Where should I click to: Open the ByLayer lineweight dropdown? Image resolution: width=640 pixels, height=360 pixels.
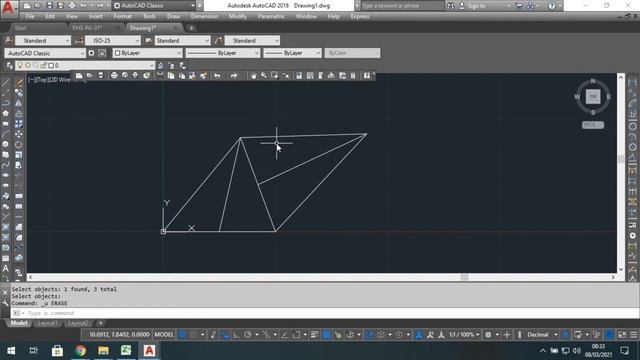(x=292, y=53)
